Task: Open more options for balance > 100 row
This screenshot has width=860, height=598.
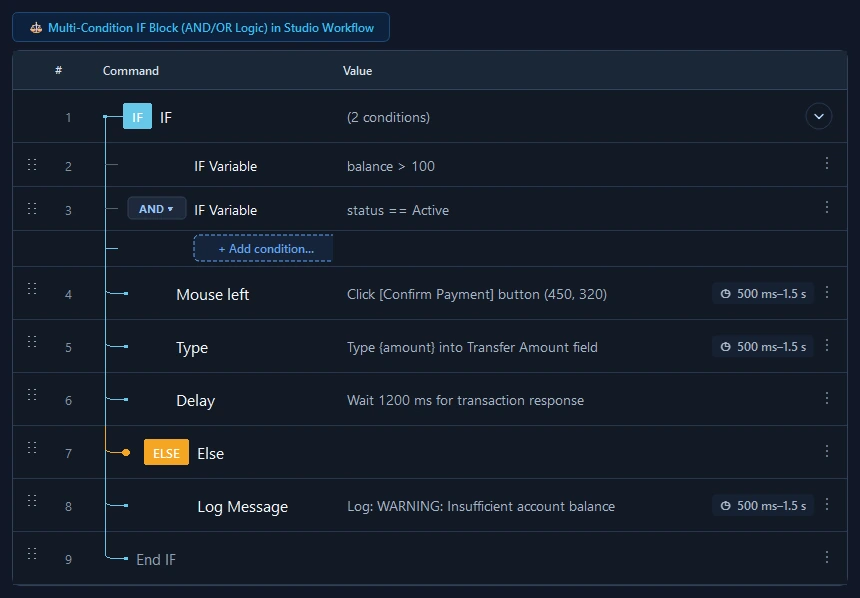Action: (x=827, y=163)
